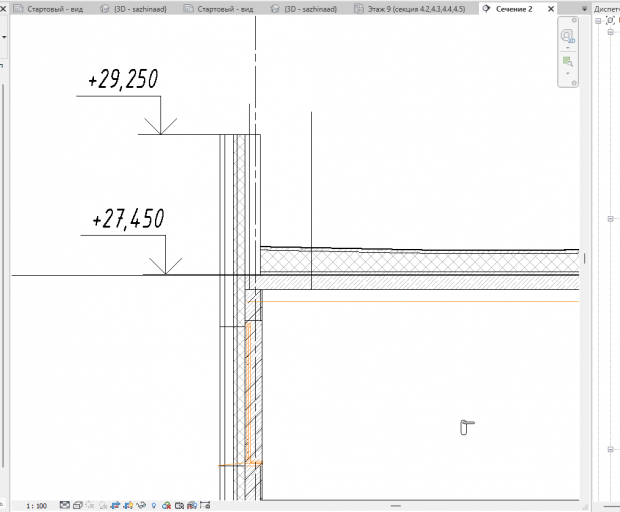Click the Views icon in Project Browser
The width and height of the screenshot is (620, 512).
pos(611,20)
